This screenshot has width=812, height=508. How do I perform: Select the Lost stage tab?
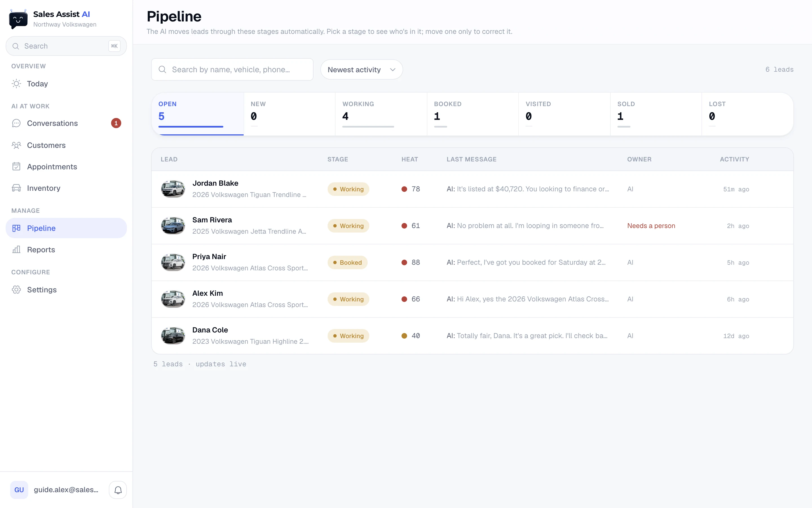pyautogui.click(x=748, y=114)
